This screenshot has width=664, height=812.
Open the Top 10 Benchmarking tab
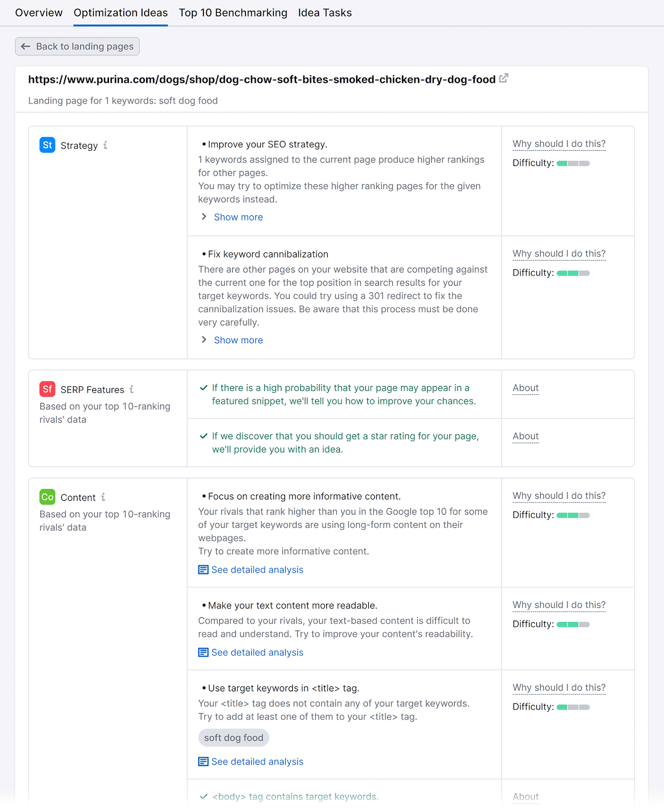click(233, 13)
